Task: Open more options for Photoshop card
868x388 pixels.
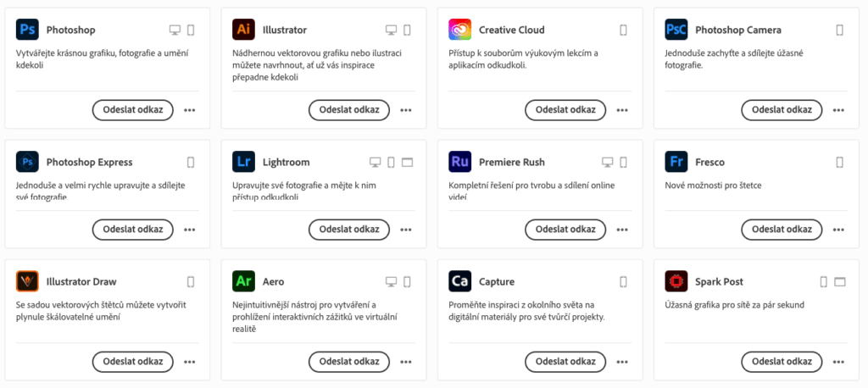Action: pyautogui.click(x=190, y=110)
